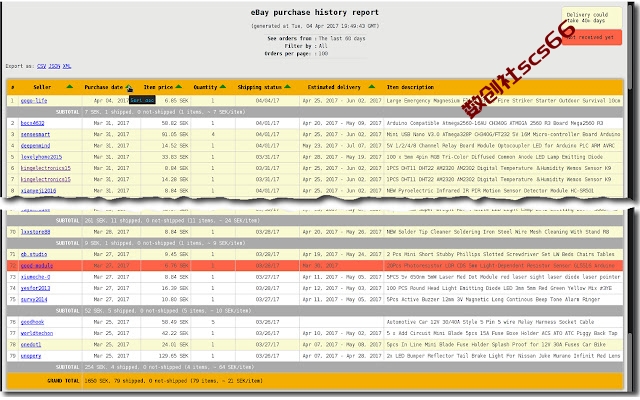Sort by Estimated delivery using its arrow
This screenshot has height=400, width=640.
[x=371, y=87]
